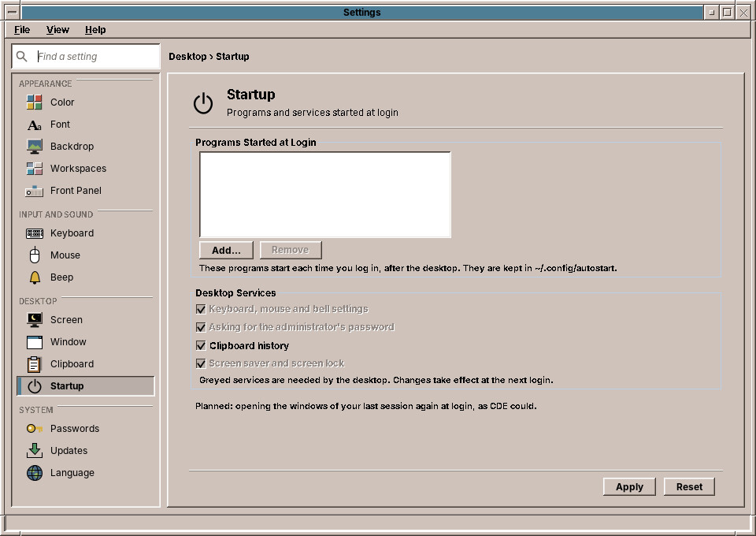Select the Mouse label in sidebar

pyautogui.click(x=65, y=255)
